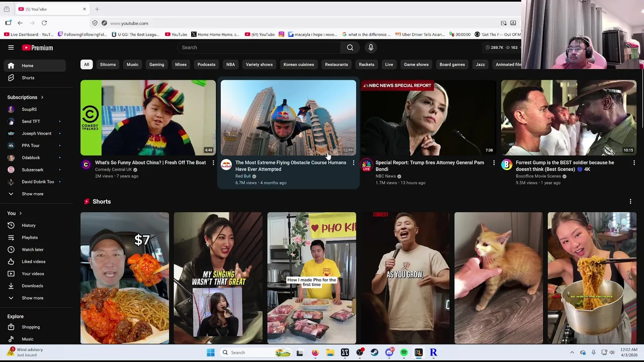Click into the YouTube Search field

pyautogui.click(x=260, y=47)
